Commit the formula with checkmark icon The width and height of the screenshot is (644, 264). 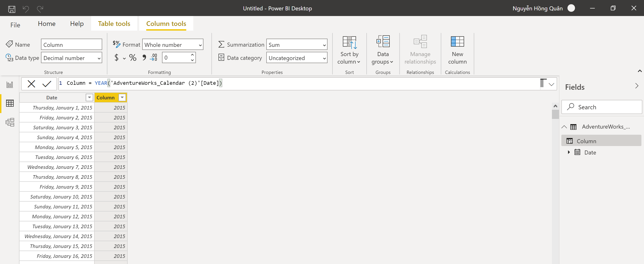coord(47,84)
